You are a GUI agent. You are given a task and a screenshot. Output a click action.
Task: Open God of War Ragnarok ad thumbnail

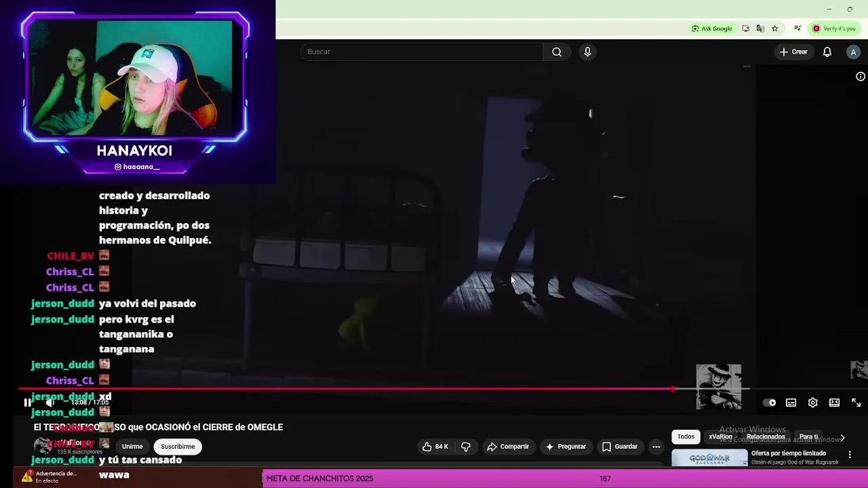coord(709,458)
